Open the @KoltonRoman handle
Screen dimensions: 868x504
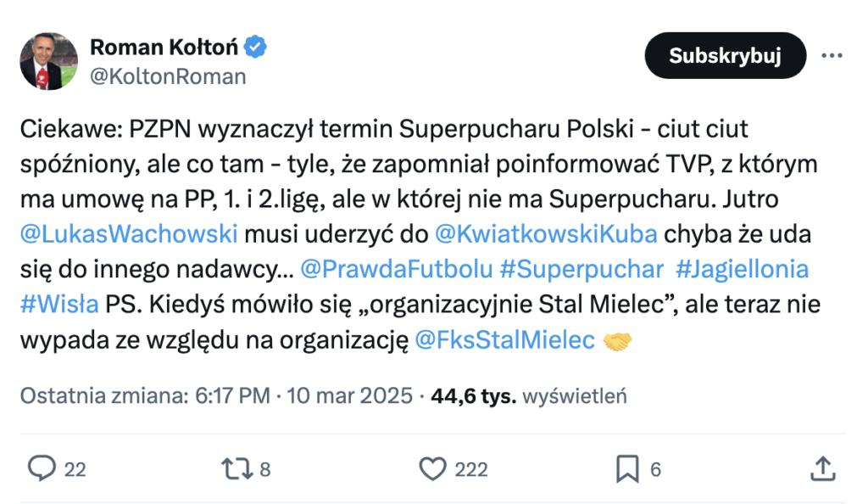(x=168, y=76)
